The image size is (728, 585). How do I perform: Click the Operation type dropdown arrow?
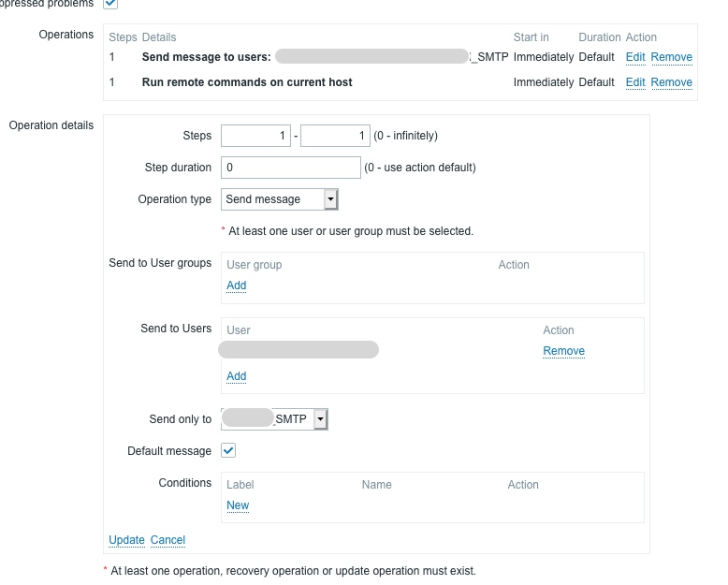[330, 199]
